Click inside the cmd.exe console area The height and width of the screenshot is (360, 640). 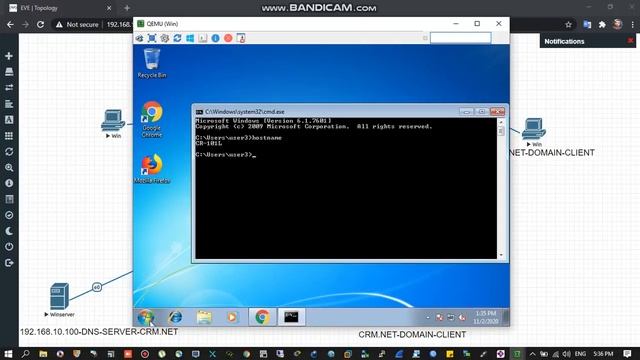point(346,188)
